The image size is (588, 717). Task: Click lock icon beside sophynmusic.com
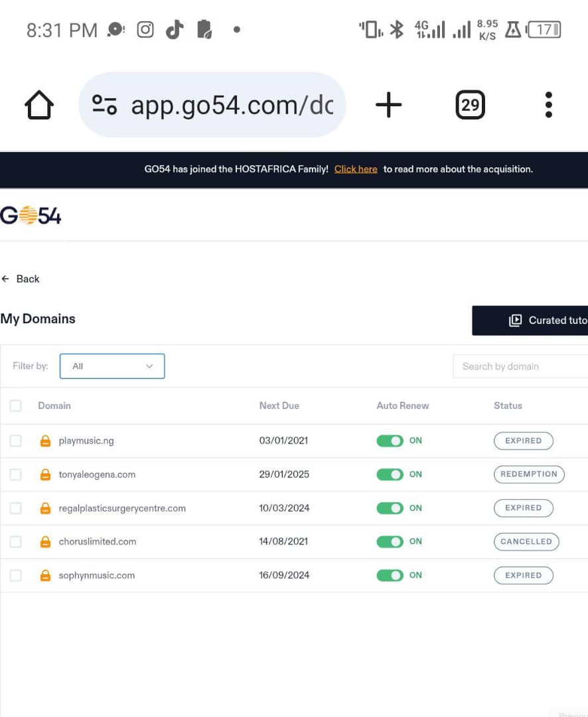click(45, 575)
